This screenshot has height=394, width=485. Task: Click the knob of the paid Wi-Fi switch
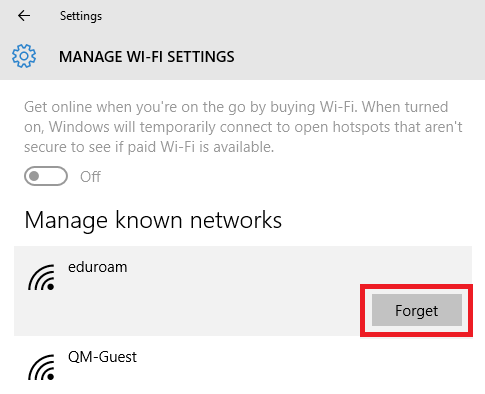click(x=34, y=176)
